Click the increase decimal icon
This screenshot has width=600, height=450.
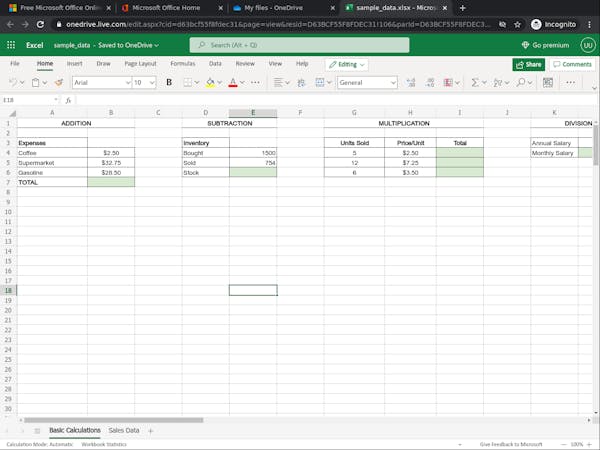(x=411, y=82)
